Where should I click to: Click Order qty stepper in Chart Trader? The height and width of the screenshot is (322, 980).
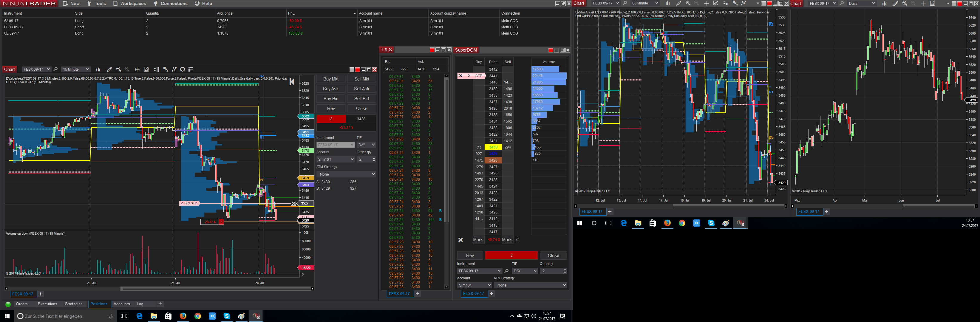tap(374, 159)
